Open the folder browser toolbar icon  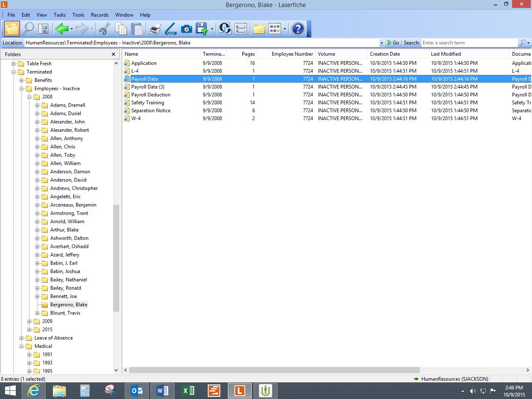tap(12, 29)
